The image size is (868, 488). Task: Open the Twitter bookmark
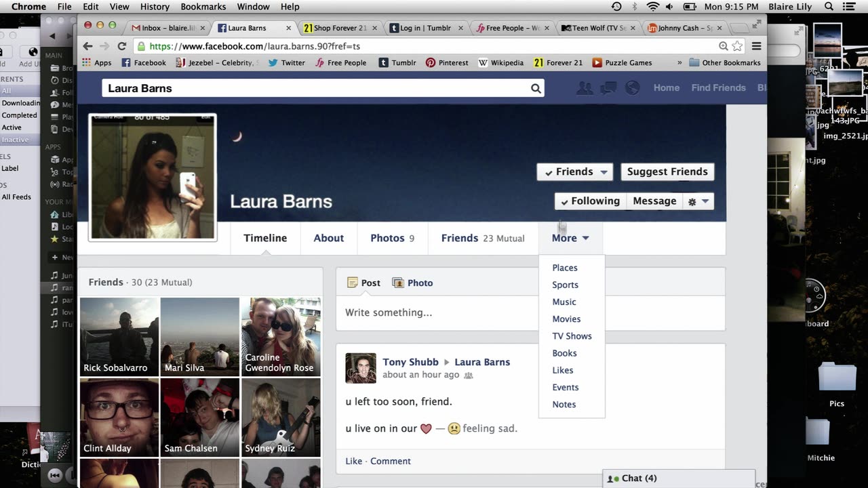pyautogui.click(x=286, y=62)
